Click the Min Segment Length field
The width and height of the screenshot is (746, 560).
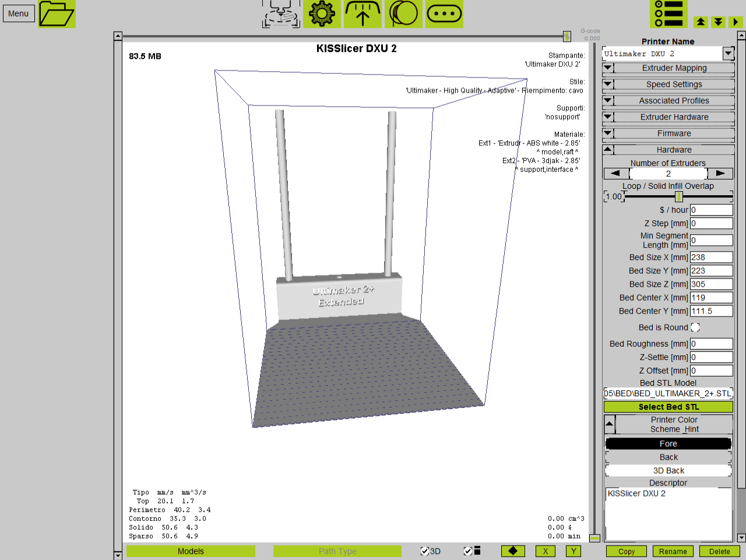coord(712,240)
